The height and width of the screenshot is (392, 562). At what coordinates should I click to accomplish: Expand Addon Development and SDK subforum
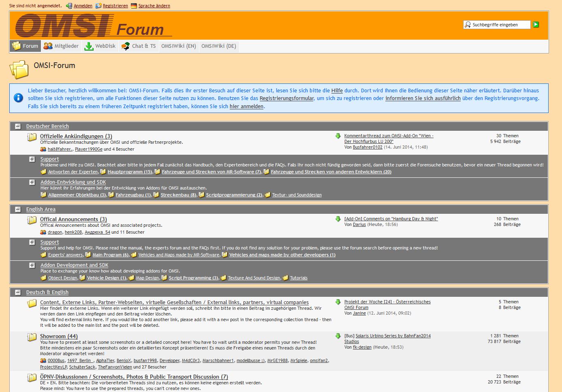pos(32,265)
